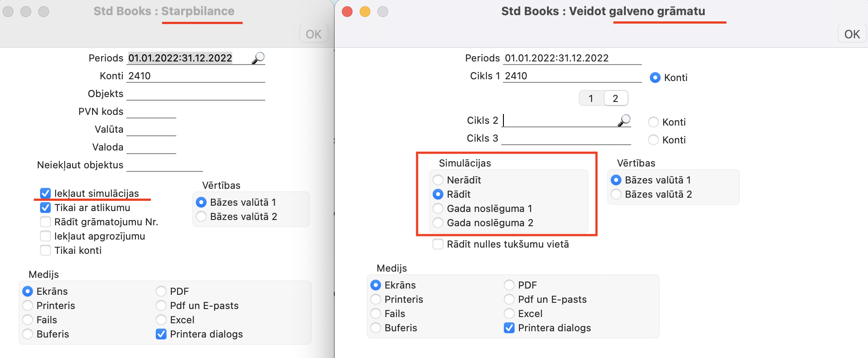Select Gada noslēguma 1 radio button
The height and width of the screenshot is (358, 868).
[x=438, y=208]
